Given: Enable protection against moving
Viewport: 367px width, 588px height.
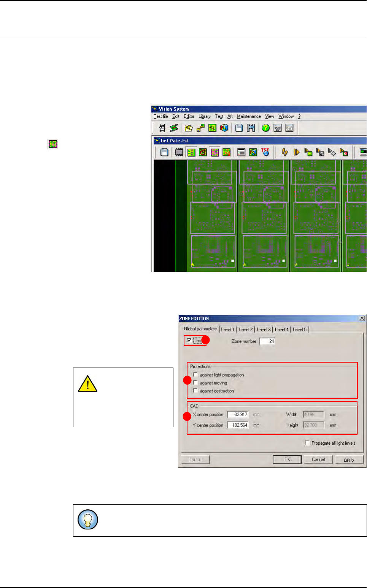Looking at the screenshot, I should coord(195,383).
